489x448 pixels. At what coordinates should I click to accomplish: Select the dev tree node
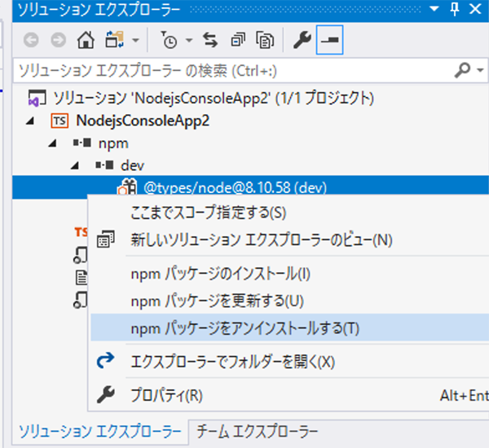click(x=132, y=165)
